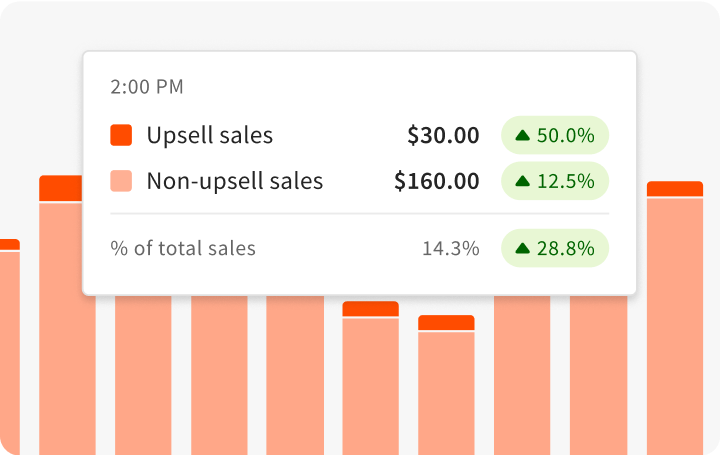Click the 12.5% increase badge
This screenshot has height=455, width=720.
click(x=555, y=181)
